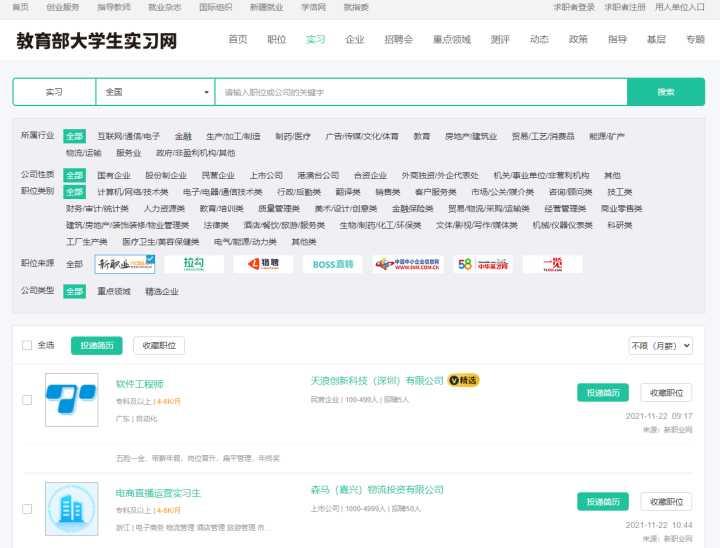Select 国有企业 company nature filter
Screen dimensions: 720x548
pos(114,175)
